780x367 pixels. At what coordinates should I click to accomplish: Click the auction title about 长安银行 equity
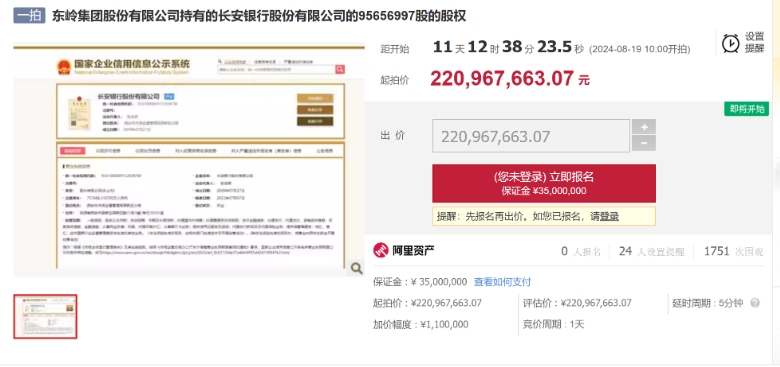point(259,16)
